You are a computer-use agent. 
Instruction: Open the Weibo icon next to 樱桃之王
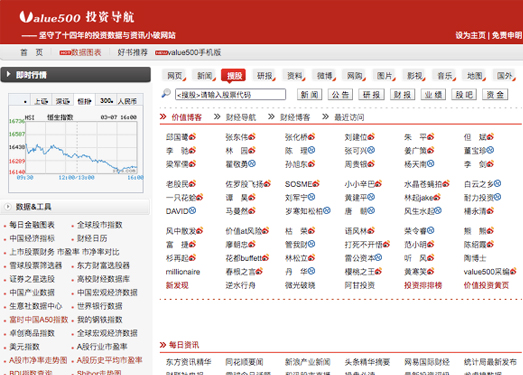click(x=378, y=272)
